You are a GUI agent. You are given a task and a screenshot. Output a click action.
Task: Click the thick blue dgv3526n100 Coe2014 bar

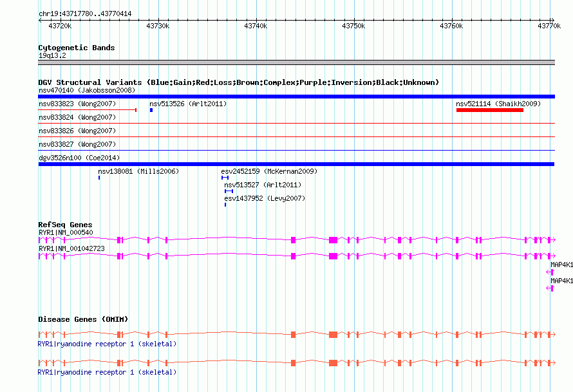tap(296, 164)
